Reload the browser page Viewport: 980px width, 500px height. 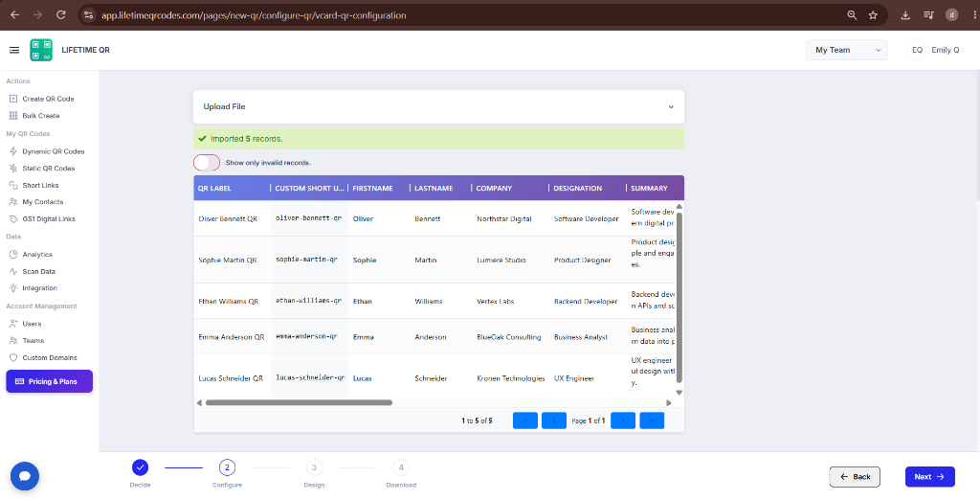click(60, 15)
